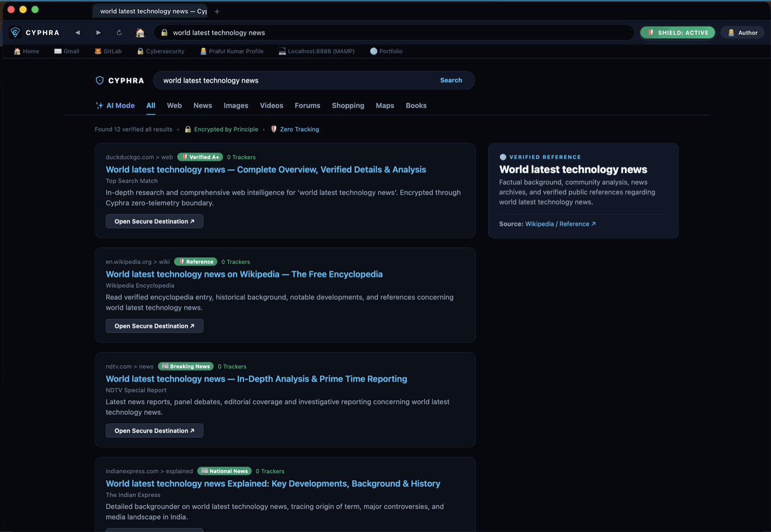The width and height of the screenshot is (771, 532).
Task: Switch to AI Mode tab
Action: [x=115, y=105]
